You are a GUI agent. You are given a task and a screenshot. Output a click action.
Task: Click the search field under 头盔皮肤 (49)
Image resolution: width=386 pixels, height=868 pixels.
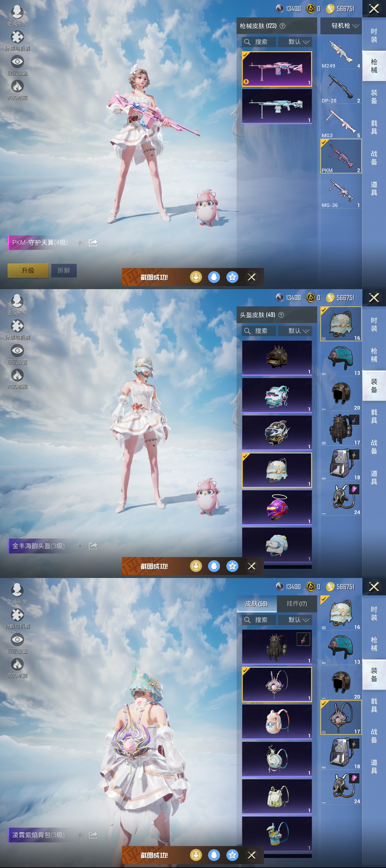coord(259,331)
